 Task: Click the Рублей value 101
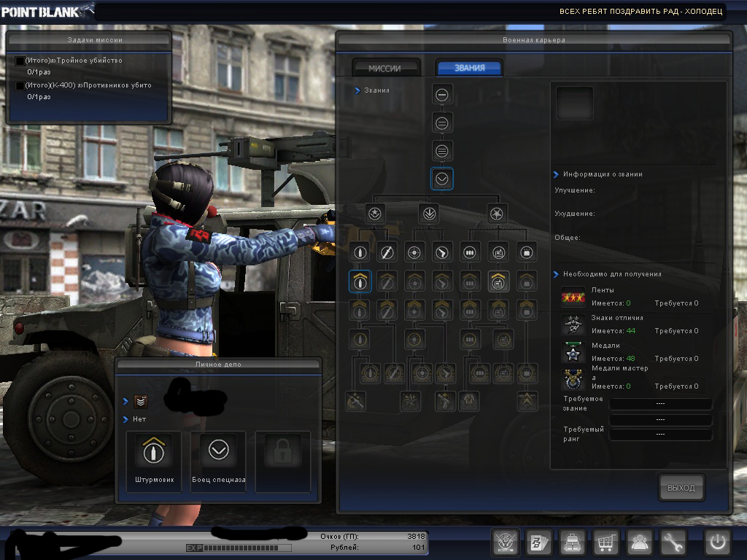coord(418,547)
